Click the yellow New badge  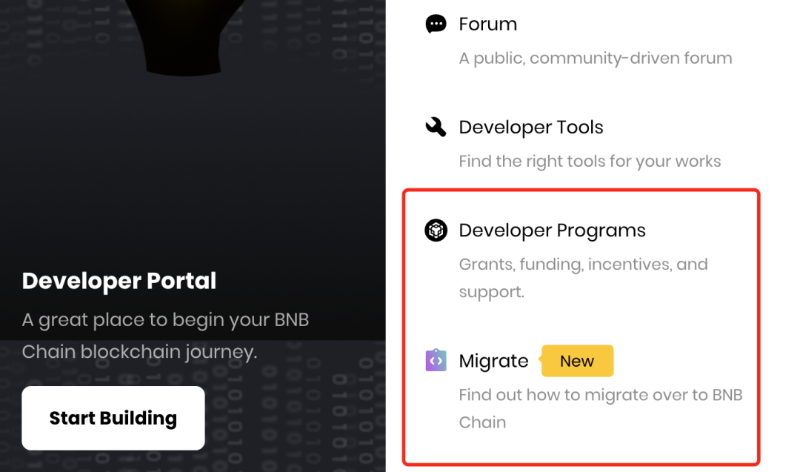[577, 361]
